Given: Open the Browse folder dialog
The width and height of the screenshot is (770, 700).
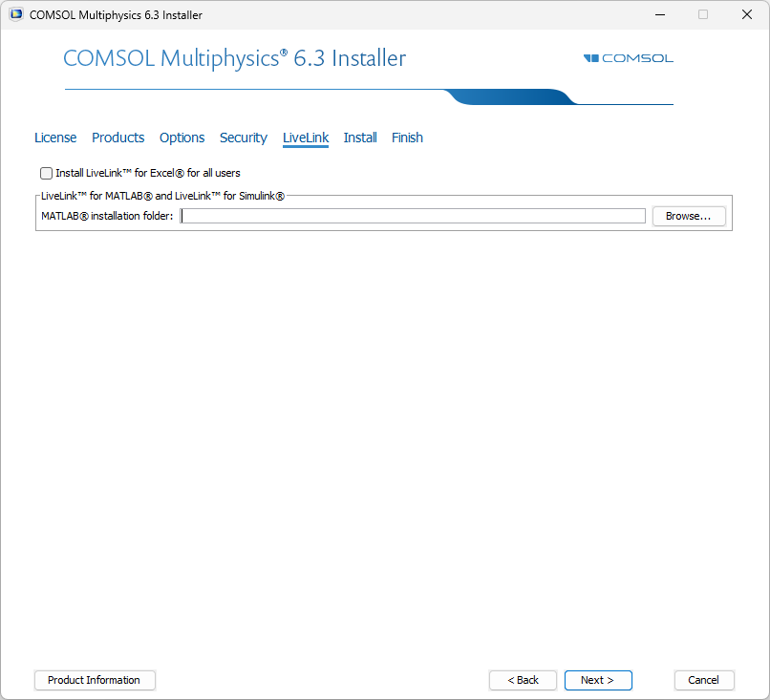Looking at the screenshot, I should (689, 216).
